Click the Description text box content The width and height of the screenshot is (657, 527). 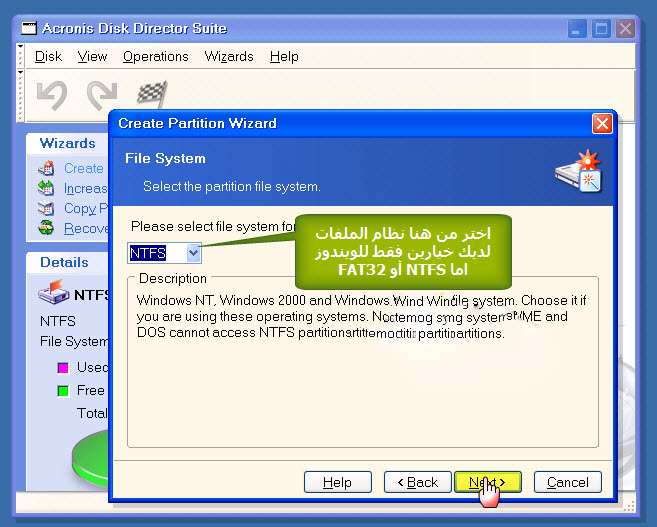[362, 317]
